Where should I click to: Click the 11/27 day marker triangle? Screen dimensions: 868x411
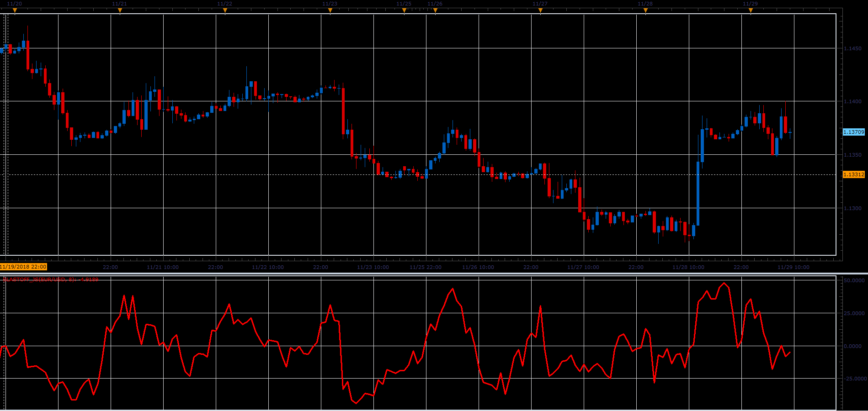[540, 11]
